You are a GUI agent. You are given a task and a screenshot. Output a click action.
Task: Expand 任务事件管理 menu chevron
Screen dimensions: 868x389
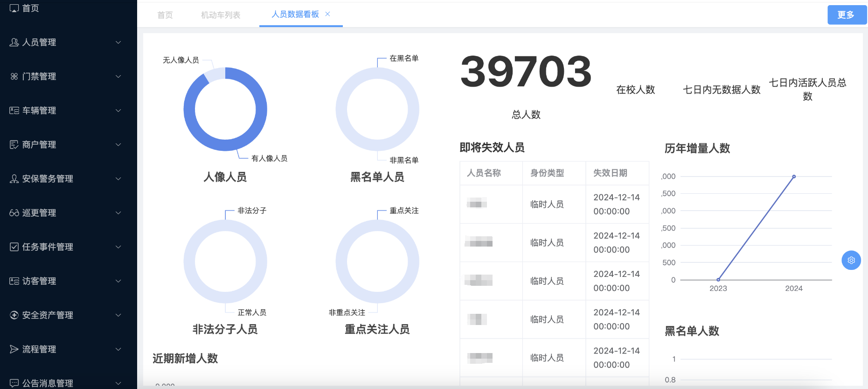[118, 247]
